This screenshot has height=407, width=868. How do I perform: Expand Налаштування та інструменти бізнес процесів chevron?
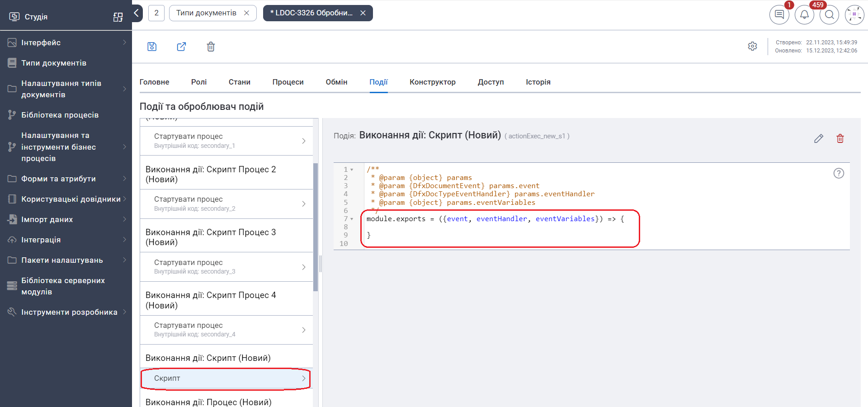(x=124, y=147)
